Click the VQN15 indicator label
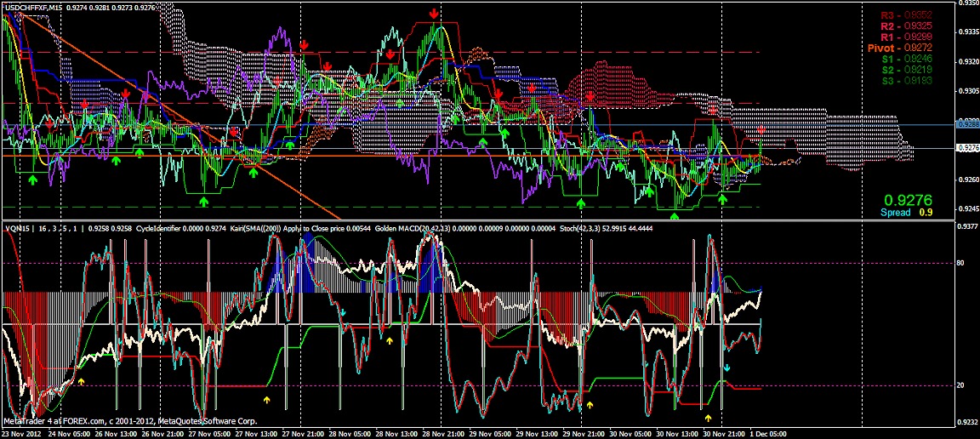 pos(17,229)
